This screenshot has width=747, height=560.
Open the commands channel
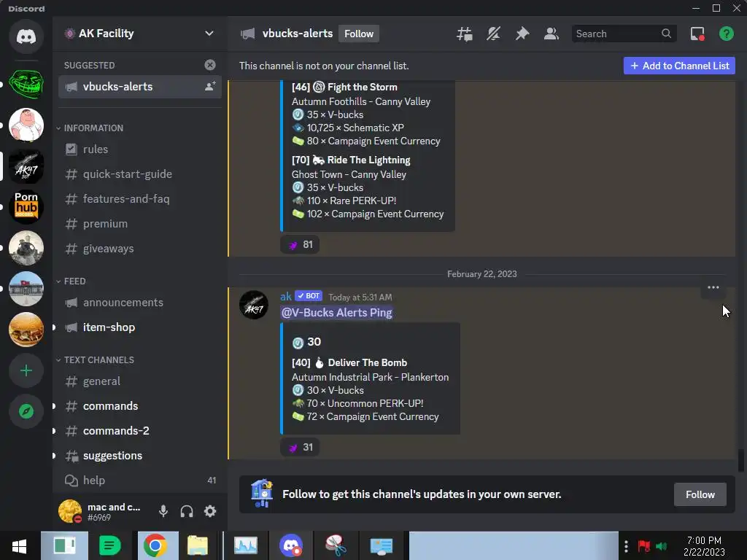[x=140, y=405]
